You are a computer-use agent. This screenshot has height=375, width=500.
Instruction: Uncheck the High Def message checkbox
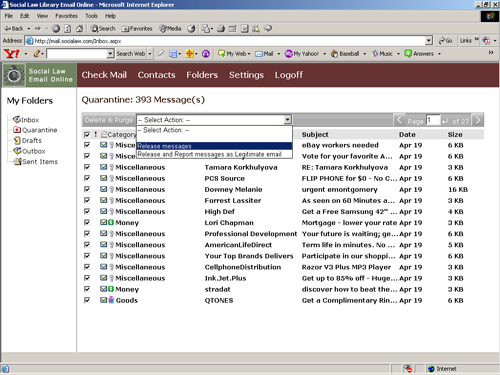[x=87, y=211]
